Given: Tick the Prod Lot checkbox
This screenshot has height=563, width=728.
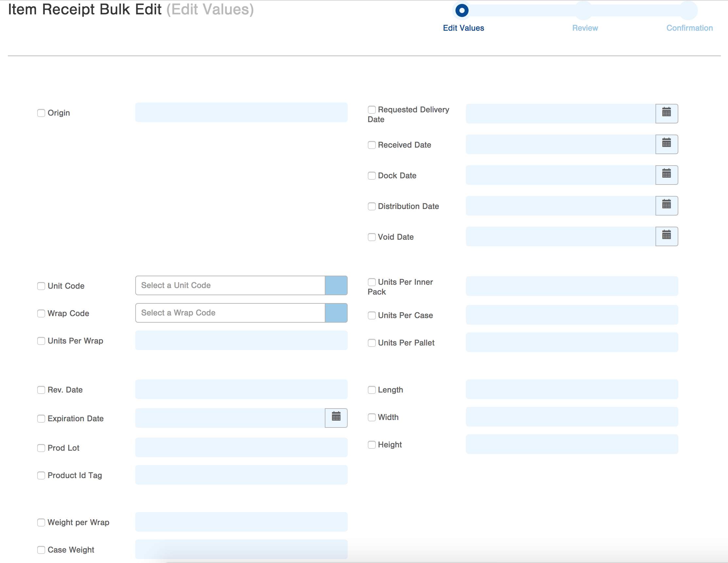Looking at the screenshot, I should [41, 448].
